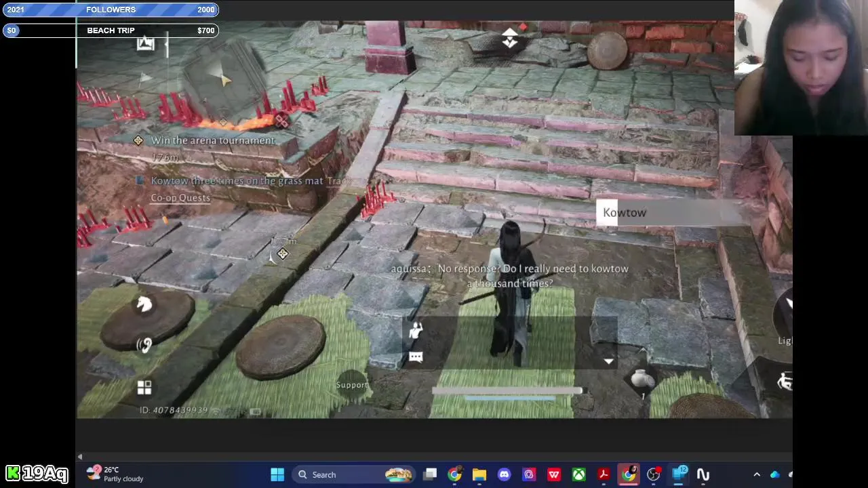
Task: Open Adobe Acrobat from taskbar
Action: coord(604,474)
